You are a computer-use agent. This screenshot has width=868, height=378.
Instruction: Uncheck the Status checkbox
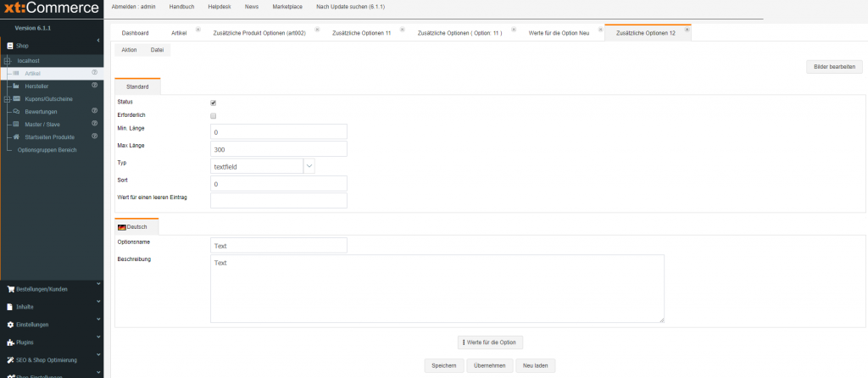pos(214,103)
